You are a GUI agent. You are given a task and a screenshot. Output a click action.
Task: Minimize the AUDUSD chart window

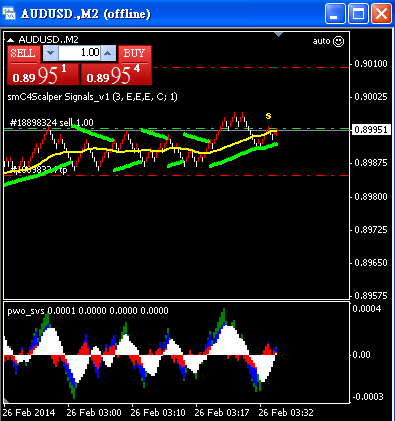[x=335, y=14]
